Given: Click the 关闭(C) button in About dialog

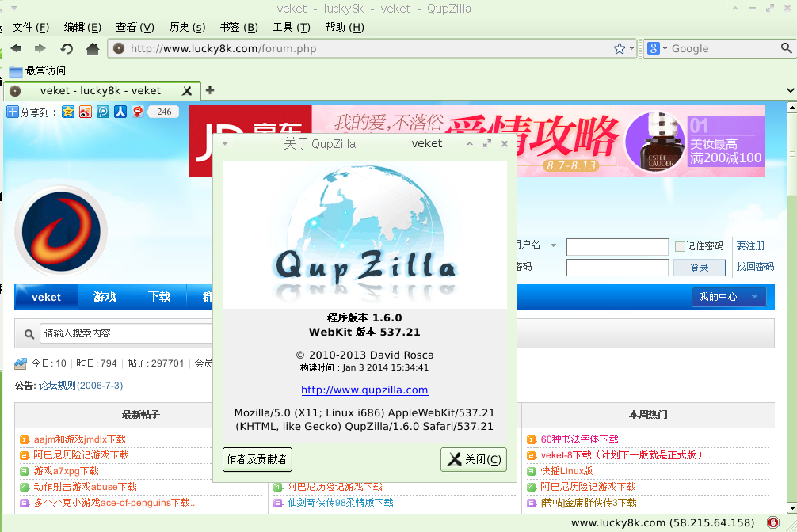Looking at the screenshot, I should (474, 459).
